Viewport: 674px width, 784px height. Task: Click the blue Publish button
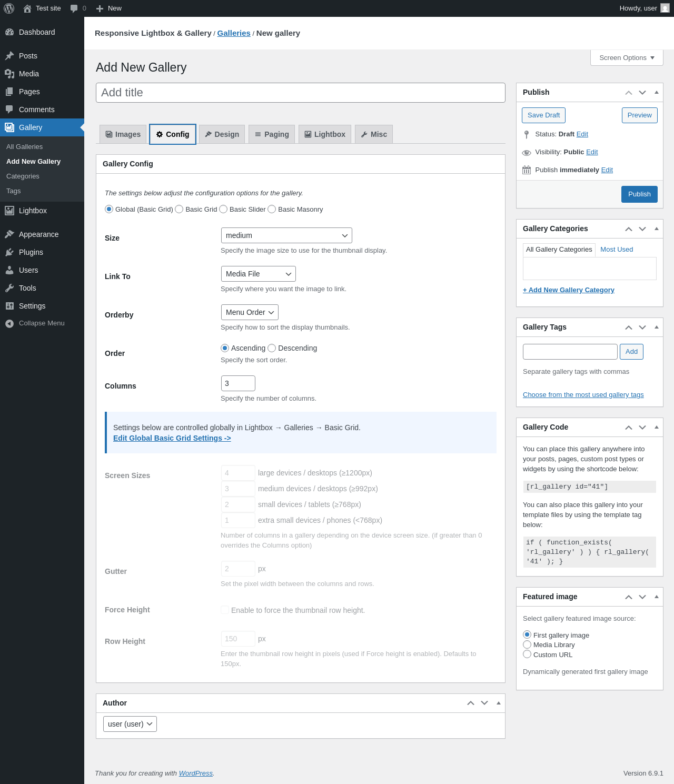pos(639,194)
